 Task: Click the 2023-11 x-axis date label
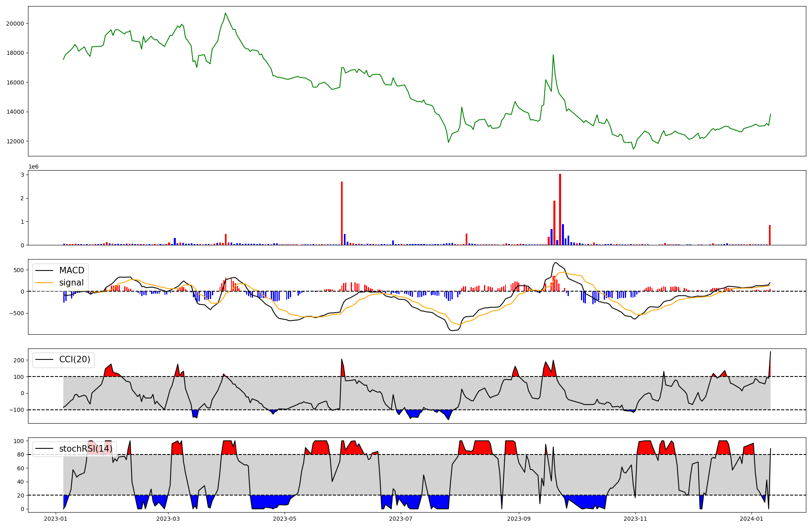(635, 519)
